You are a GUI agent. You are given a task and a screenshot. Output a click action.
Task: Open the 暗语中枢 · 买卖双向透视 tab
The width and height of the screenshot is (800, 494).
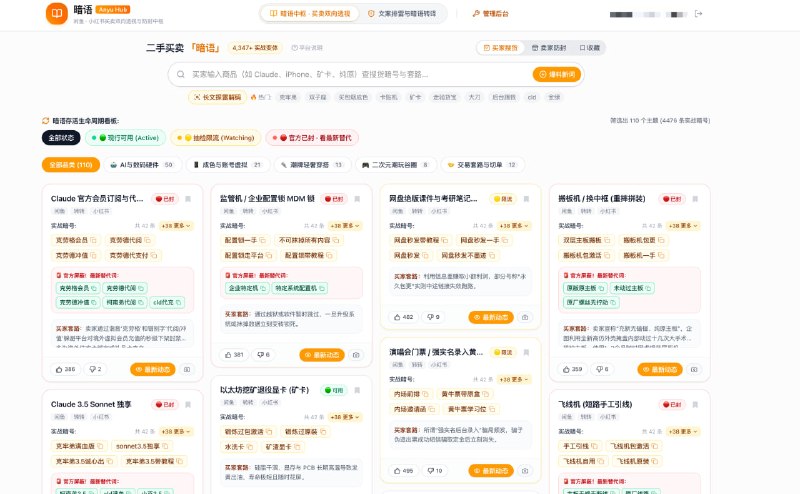tap(310, 14)
